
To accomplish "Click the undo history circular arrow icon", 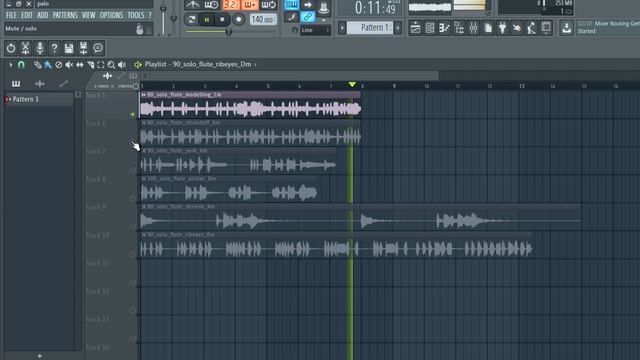I will pos(11,48).
